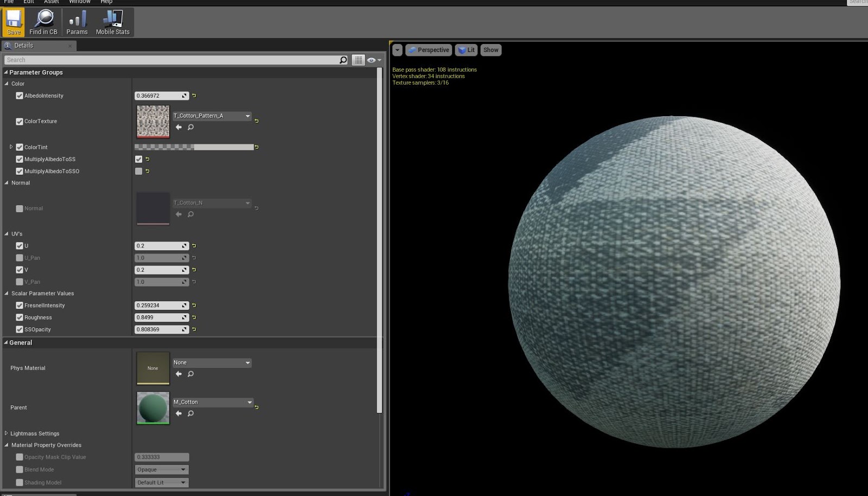Click the eye view-options icon in Details panel
868x496 pixels.
(372, 60)
